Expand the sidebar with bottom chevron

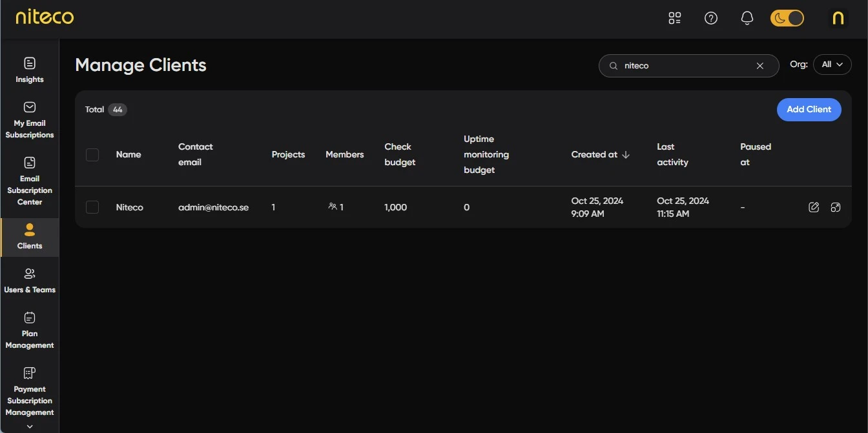coord(30,427)
